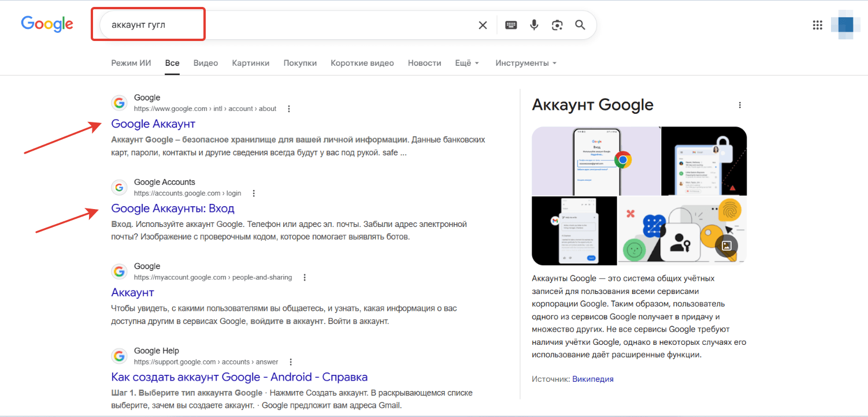Screen dimensions: 868x417
Task: Expand the Инструменты dropdown
Action: [526, 63]
